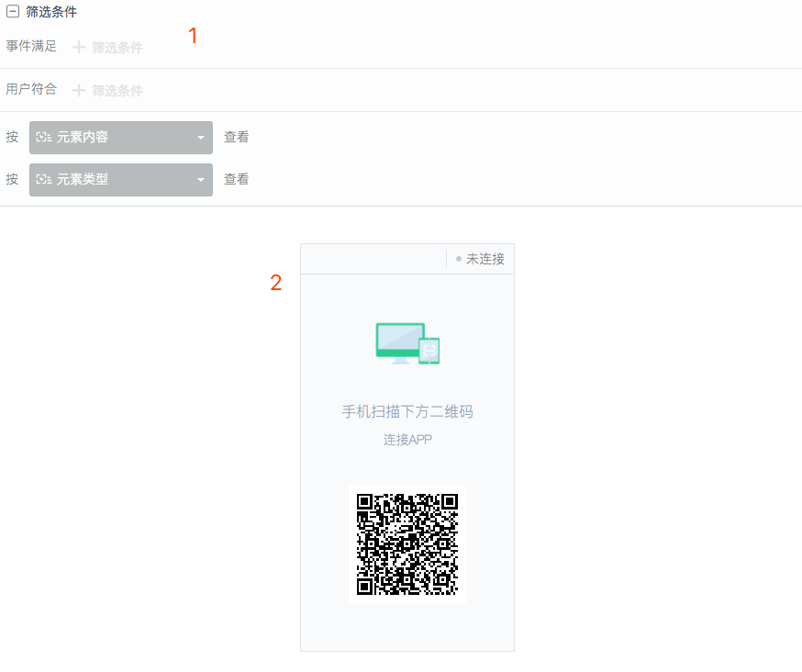Click the element icon inside 元素类型 dropdown
The height and width of the screenshot is (672, 802).
click(x=44, y=179)
